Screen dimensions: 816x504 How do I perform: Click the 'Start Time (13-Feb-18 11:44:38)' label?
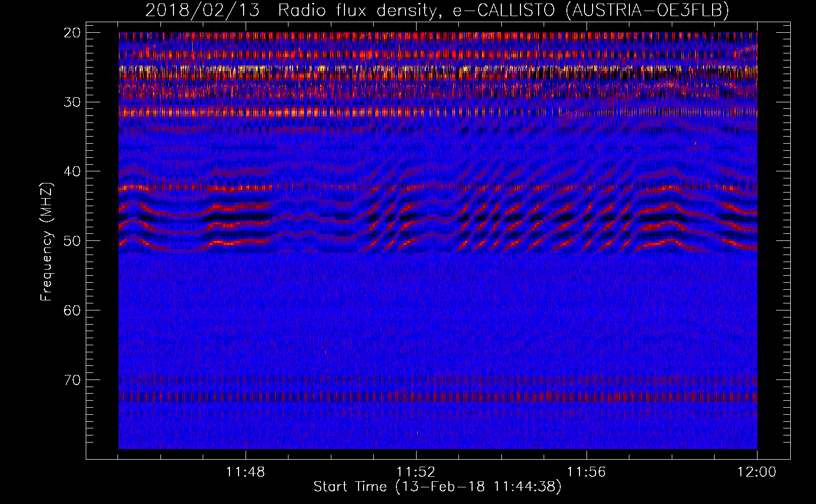tap(437, 487)
